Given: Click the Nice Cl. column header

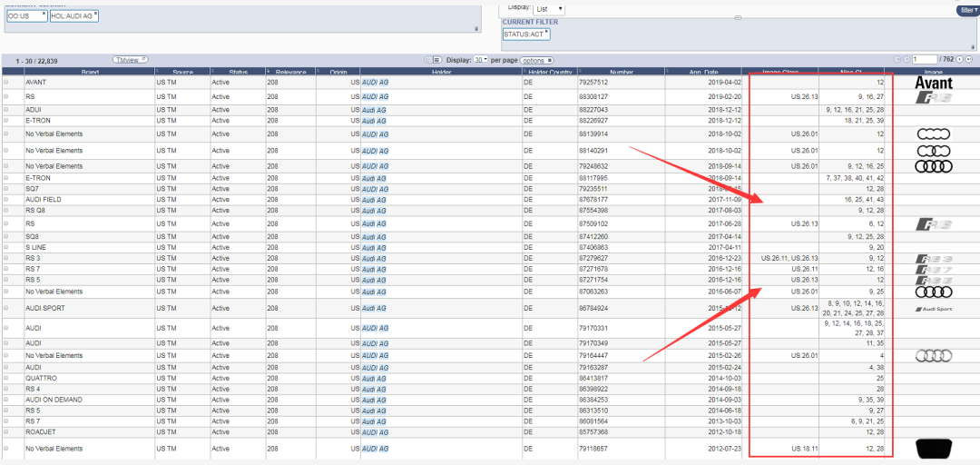Looking at the screenshot, I should (x=851, y=72).
